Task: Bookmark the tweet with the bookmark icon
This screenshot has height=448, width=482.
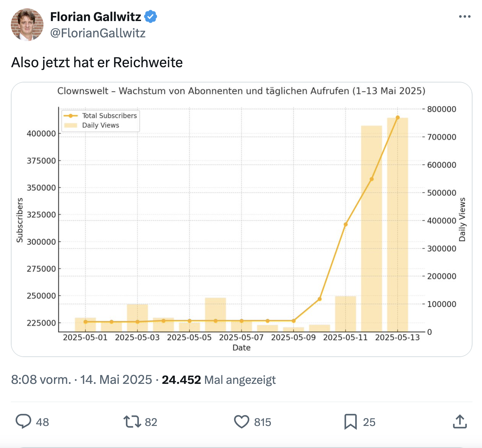Action: pyautogui.click(x=351, y=422)
